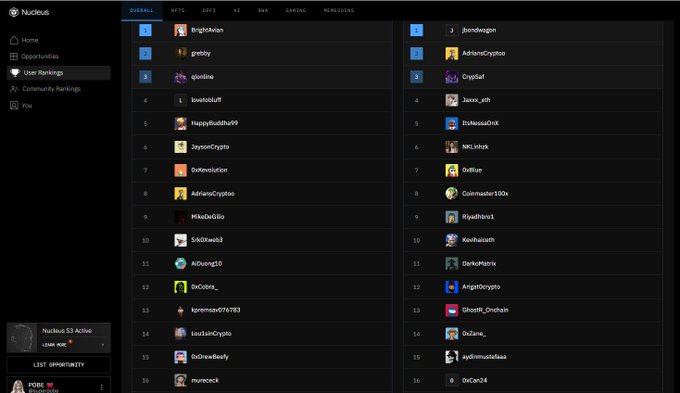680x393 pixels.
Task: Click the List Opportunity button
Action: [59, 365]
